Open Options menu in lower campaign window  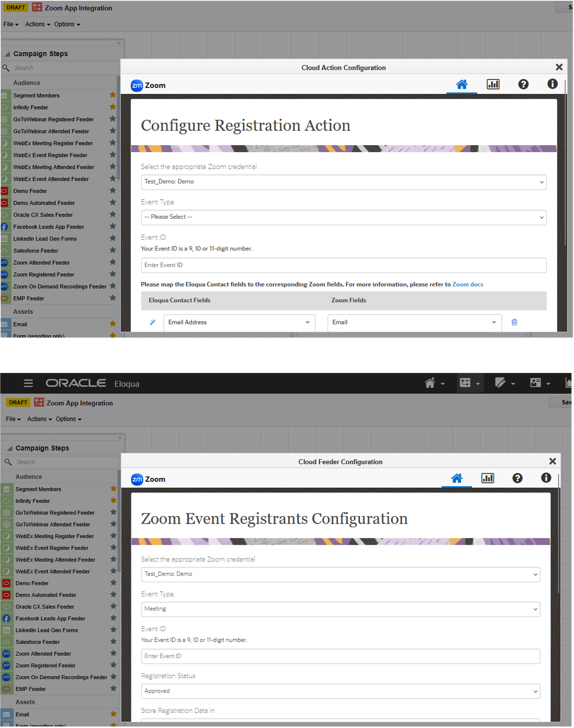pyautogui.click(x=69, y=419)
